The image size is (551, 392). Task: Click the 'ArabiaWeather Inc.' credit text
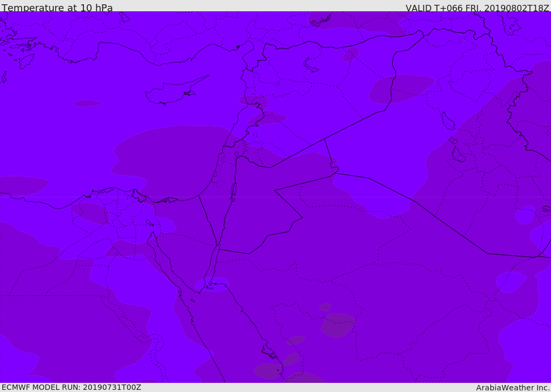pyautogui.click(x=512, y=388)
